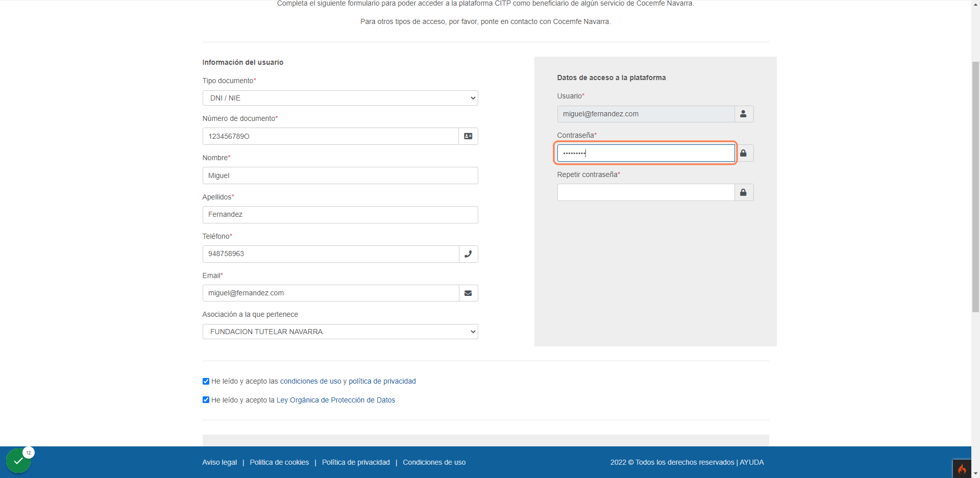Click the phone icon next to Teléfono field
980x478 pixels.
(x=468, y=254)
